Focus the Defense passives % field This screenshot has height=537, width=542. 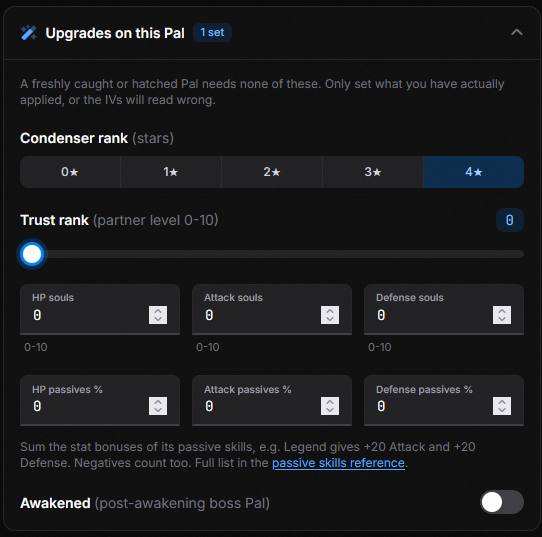[x=444, y=400]
